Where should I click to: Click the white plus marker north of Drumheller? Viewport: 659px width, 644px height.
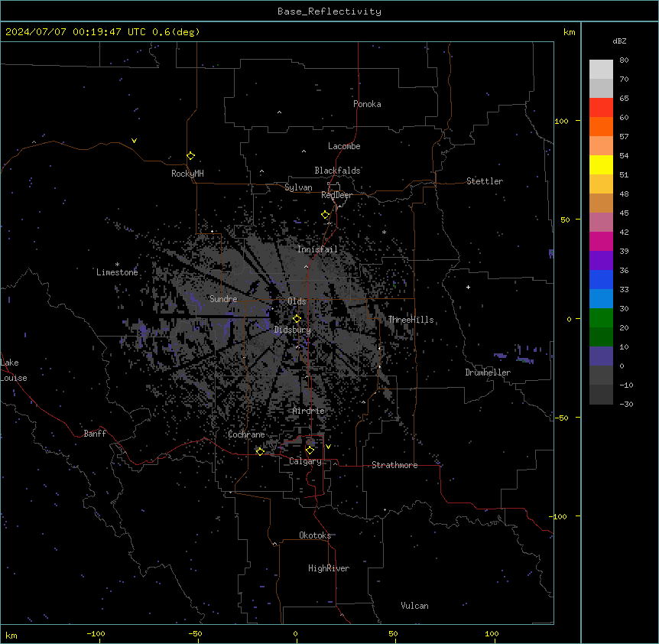click(x=468, y=287)
